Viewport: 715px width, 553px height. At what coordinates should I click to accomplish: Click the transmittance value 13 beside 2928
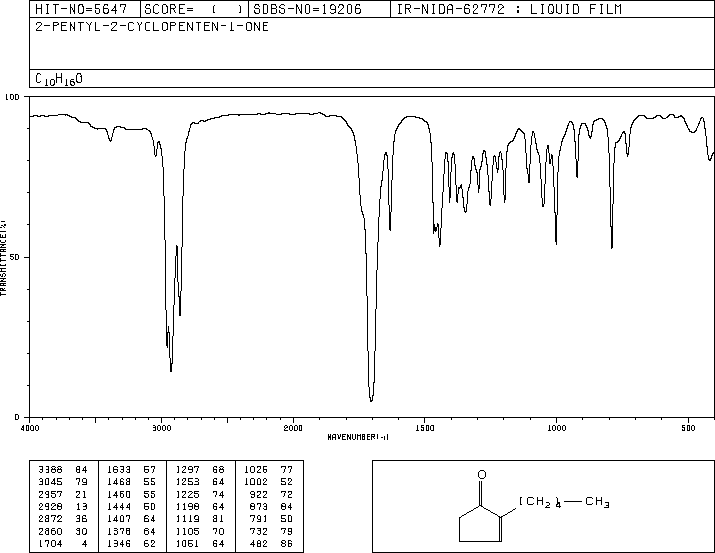81,506
